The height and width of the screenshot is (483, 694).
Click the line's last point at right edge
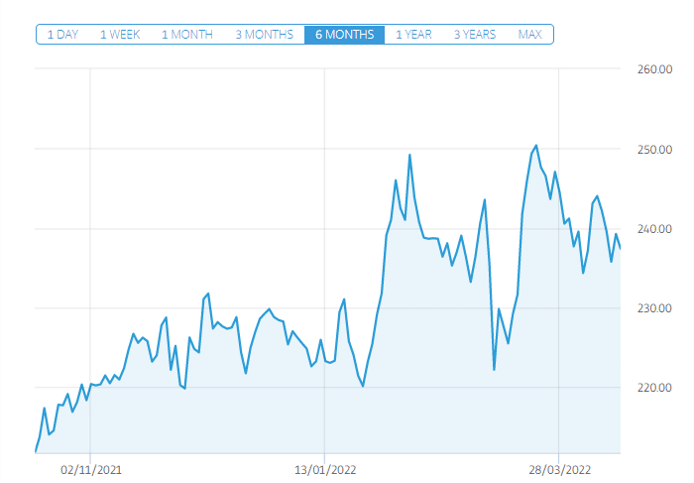coord(620,249)
